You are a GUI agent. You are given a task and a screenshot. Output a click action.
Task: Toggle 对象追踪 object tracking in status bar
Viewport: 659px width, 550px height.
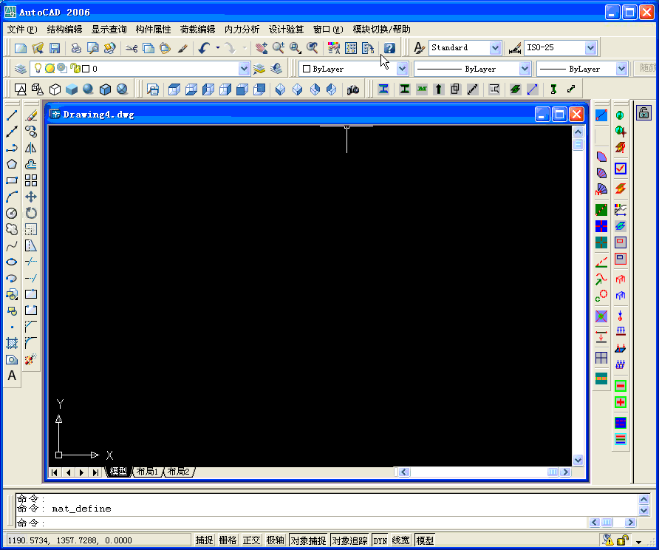tap(349, 540)
